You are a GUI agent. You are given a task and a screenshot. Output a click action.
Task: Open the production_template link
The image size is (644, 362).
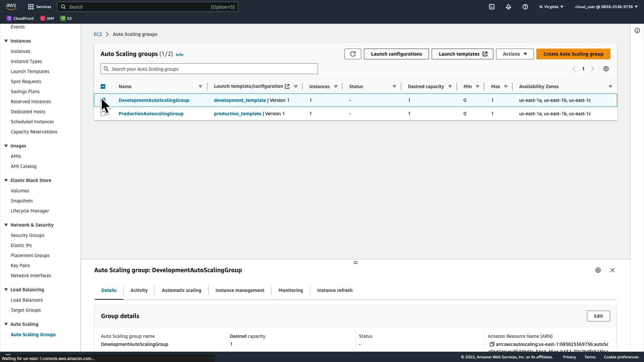(237, 114)
